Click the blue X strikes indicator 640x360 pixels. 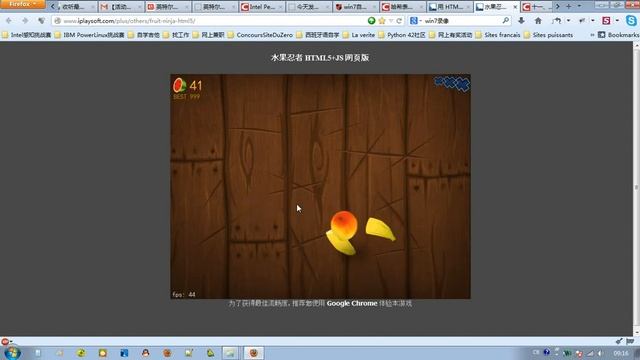[452, 83]
